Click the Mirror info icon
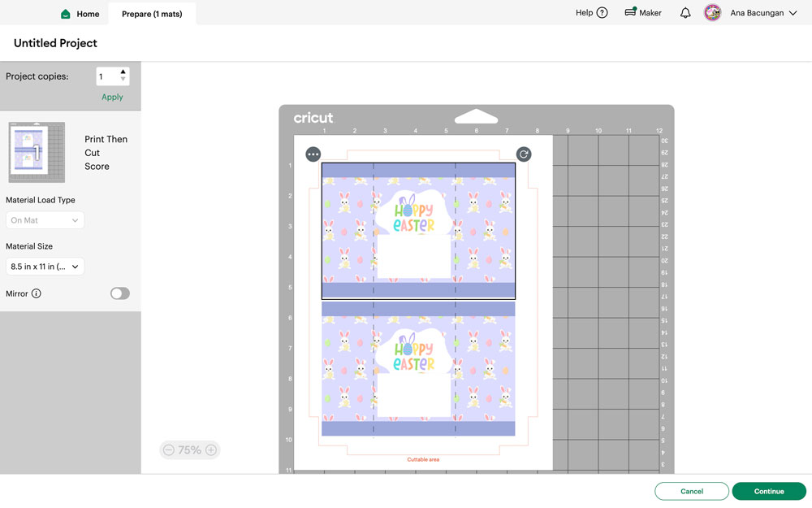812x508 pixels. 37,293
